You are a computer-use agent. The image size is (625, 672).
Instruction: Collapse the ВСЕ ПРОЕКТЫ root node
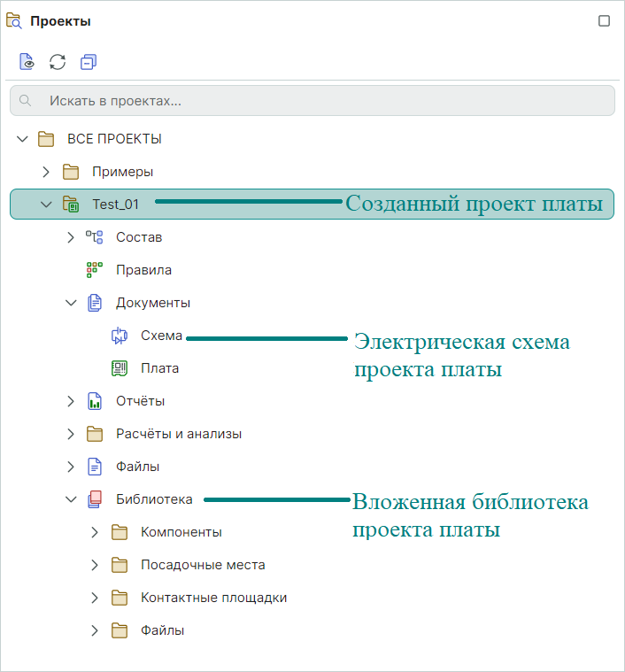point(23,139)
